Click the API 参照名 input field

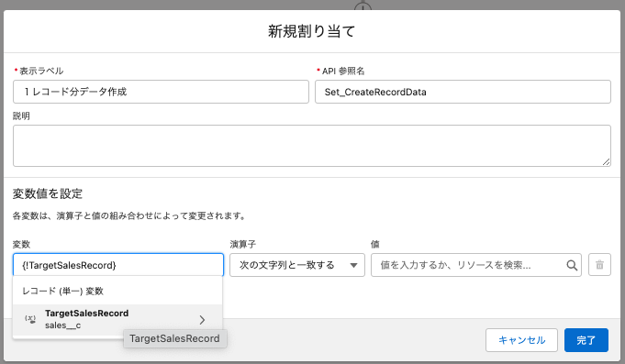(x=463, y=92)
